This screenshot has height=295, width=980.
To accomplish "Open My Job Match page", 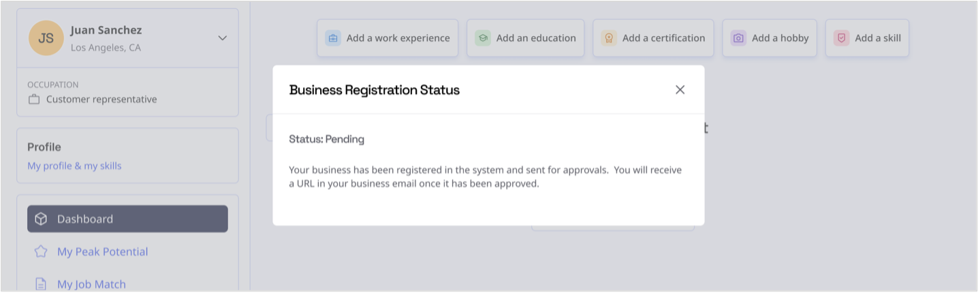I will (91, 284).
